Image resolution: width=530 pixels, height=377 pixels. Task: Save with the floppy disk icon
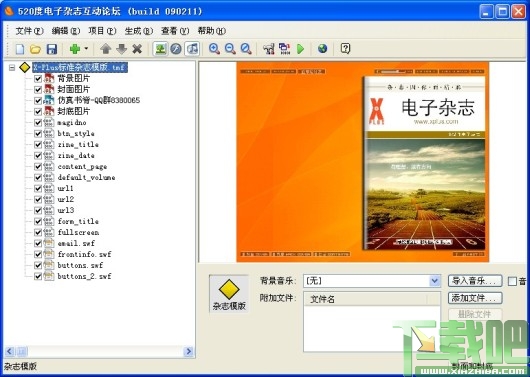pyautogui.click(x=51, y=49)
